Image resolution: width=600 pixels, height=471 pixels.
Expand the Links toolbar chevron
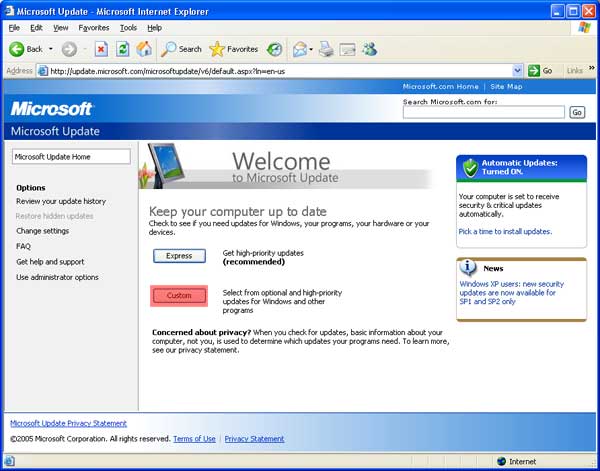pyautogui.click(x=592, y=68)
